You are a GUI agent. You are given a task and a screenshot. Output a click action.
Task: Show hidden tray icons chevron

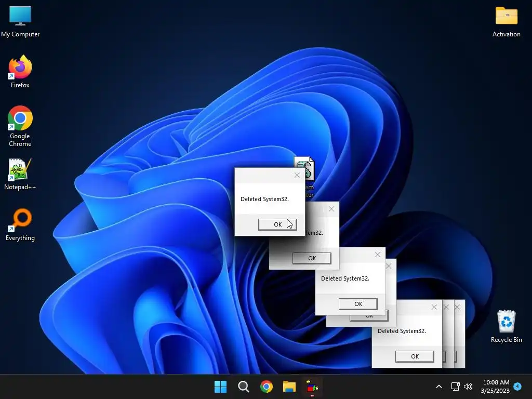point(438,387)
